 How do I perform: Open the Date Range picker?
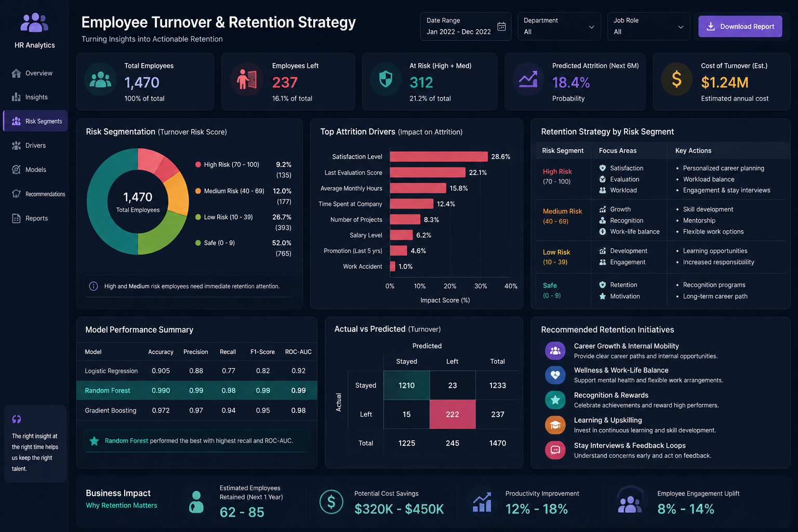tap(465, 26)
